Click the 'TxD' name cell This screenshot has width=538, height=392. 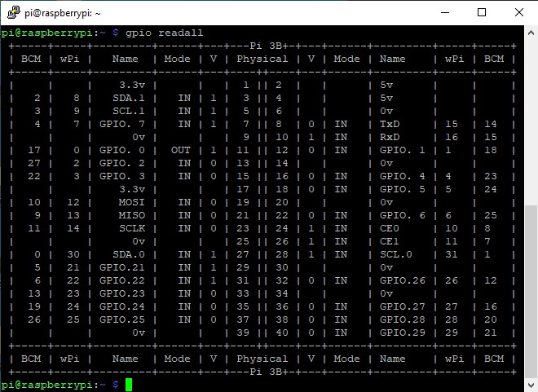(x=390, y=124)
